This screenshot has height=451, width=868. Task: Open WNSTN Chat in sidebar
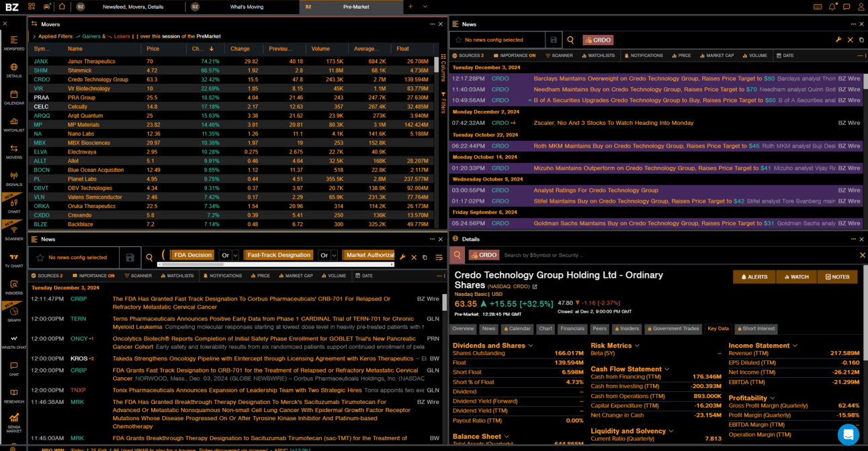(x=13, y=342)
